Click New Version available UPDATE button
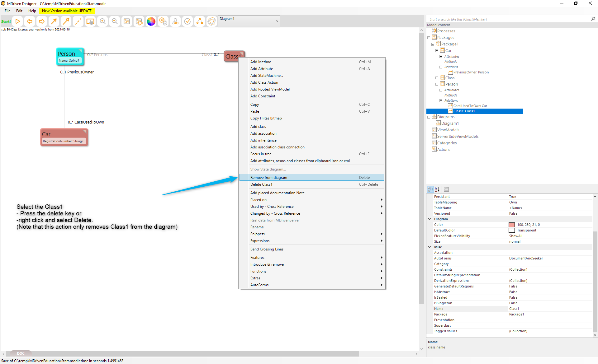The height and width of the screenshot is (364, 598). [x=67, y=11]
